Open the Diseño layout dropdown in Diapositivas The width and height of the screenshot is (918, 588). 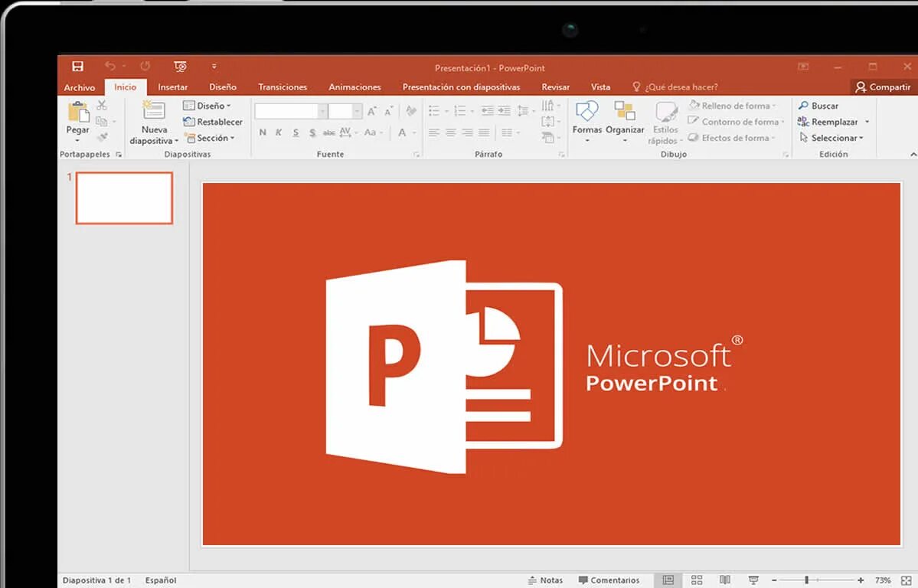click(207, 106)
